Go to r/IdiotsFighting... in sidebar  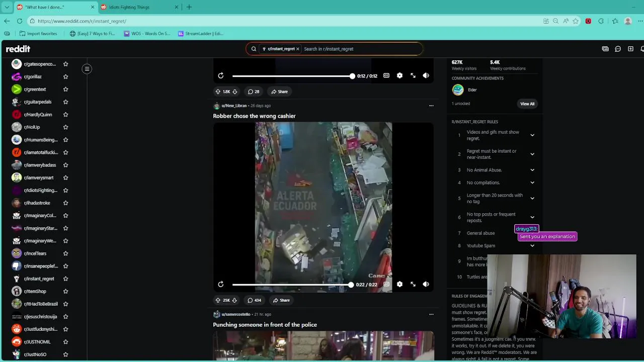click(x=41, y=190)
